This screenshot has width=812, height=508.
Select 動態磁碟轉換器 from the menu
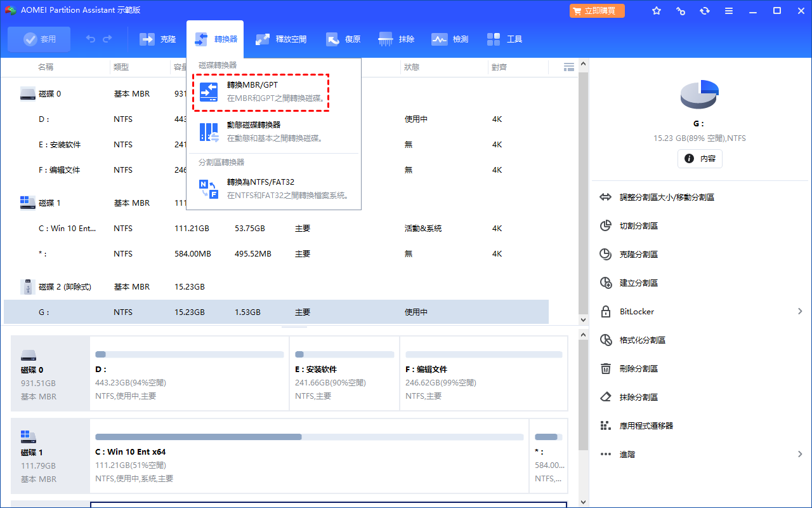click(275, 131)
